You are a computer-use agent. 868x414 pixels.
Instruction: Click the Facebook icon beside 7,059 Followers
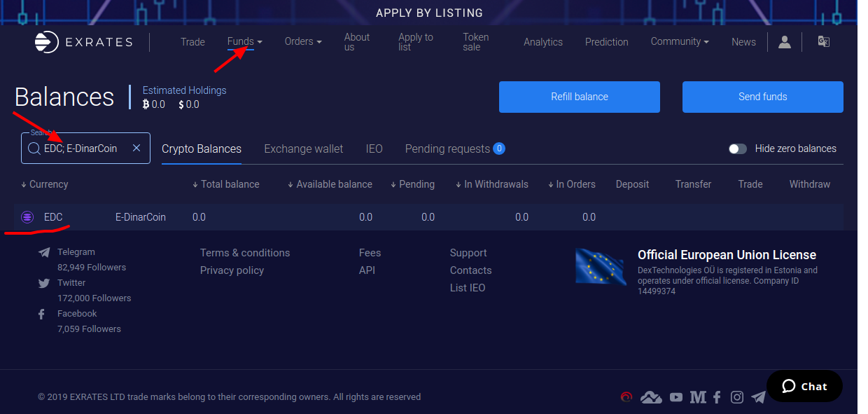point(42,314)
